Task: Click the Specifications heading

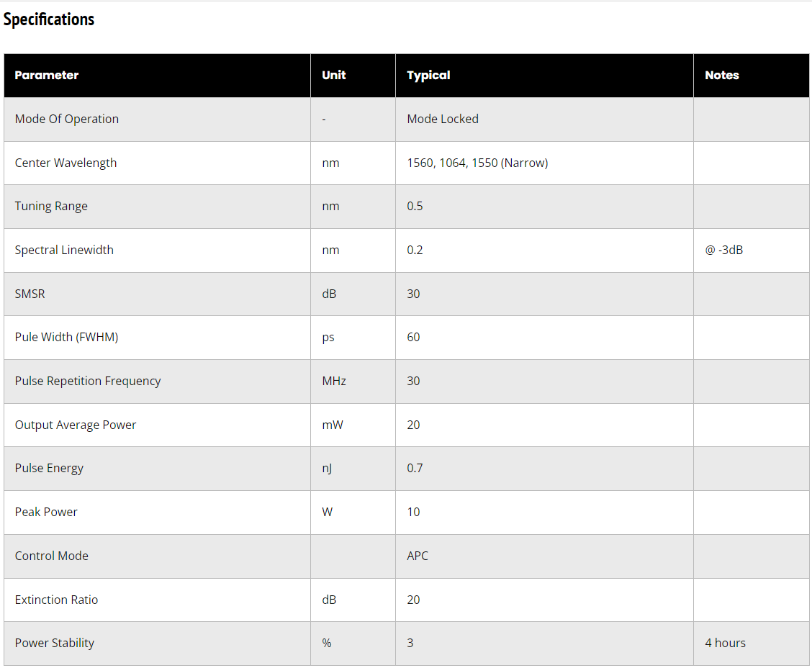Action: click(x=49, y=19)
